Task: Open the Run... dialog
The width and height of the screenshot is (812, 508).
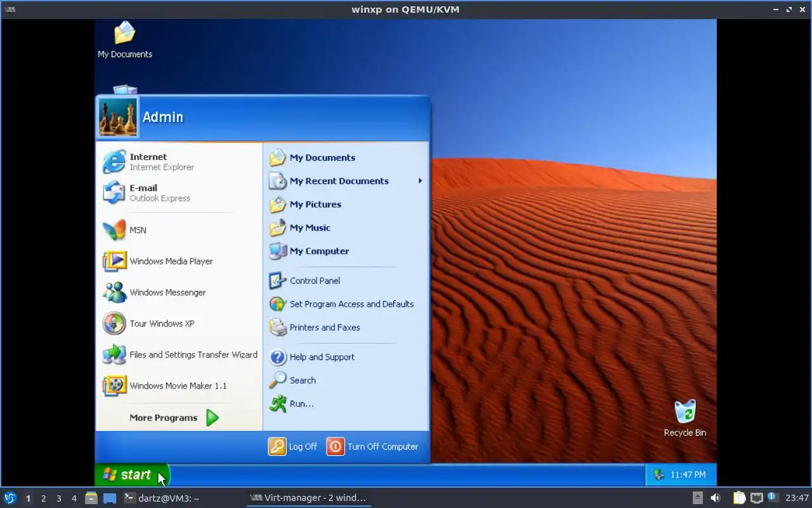Action: pyautogui.click(x=346, y=404)
